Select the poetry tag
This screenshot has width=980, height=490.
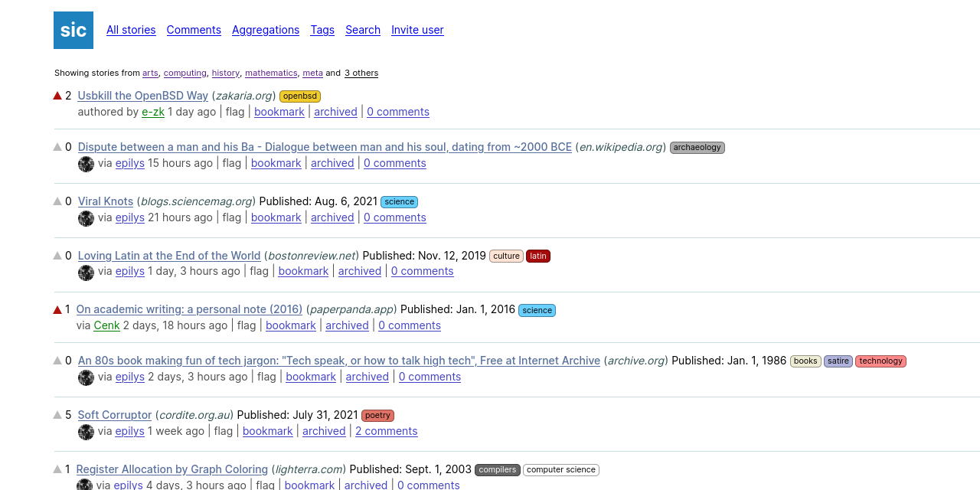coord(377,416)
